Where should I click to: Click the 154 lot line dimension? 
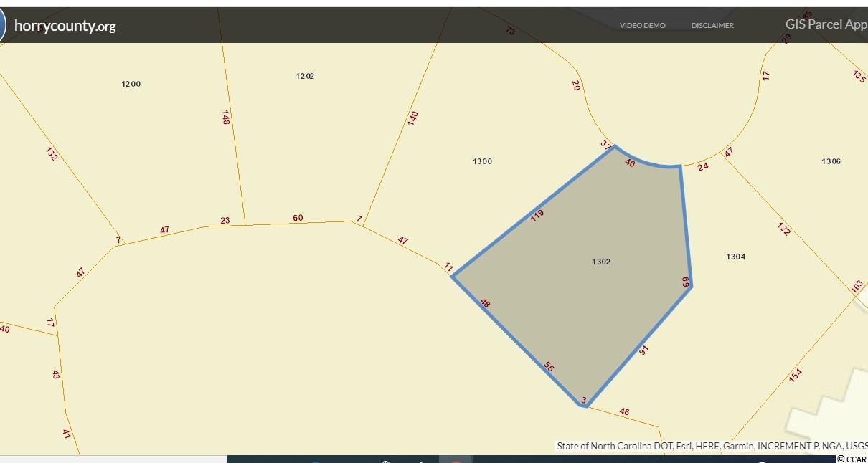(x=795, y=375)
